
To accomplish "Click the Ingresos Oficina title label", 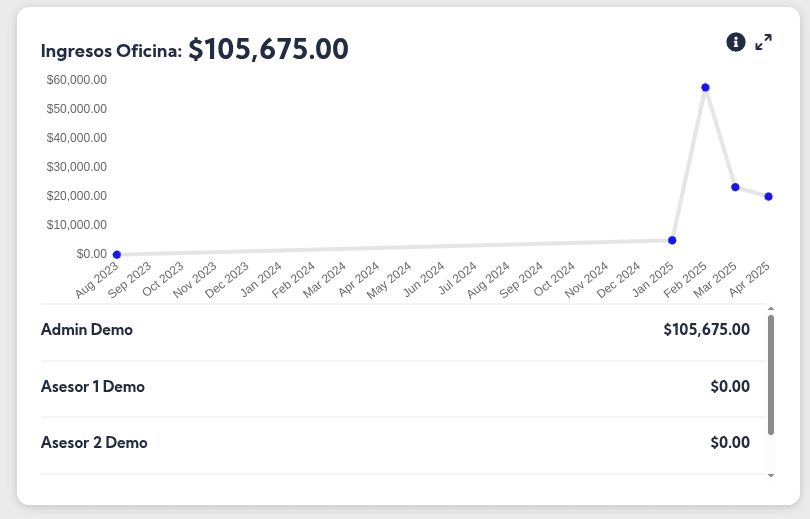I will pos(111,51).
